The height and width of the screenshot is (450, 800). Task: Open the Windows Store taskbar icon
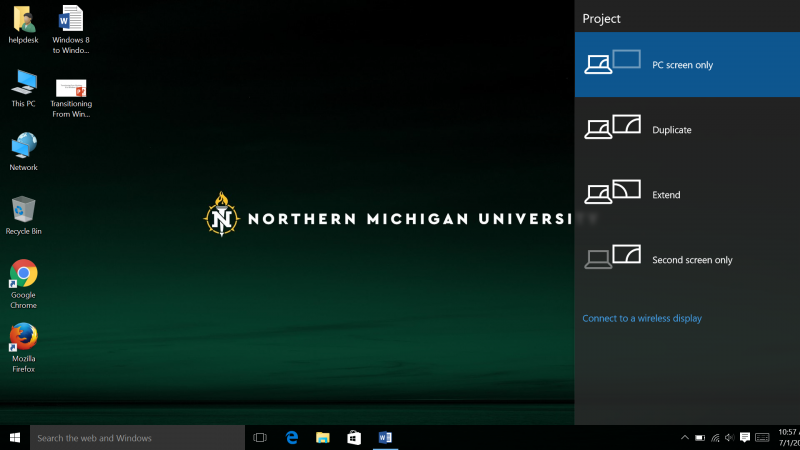pyautogui.click(x=354, y=437)
